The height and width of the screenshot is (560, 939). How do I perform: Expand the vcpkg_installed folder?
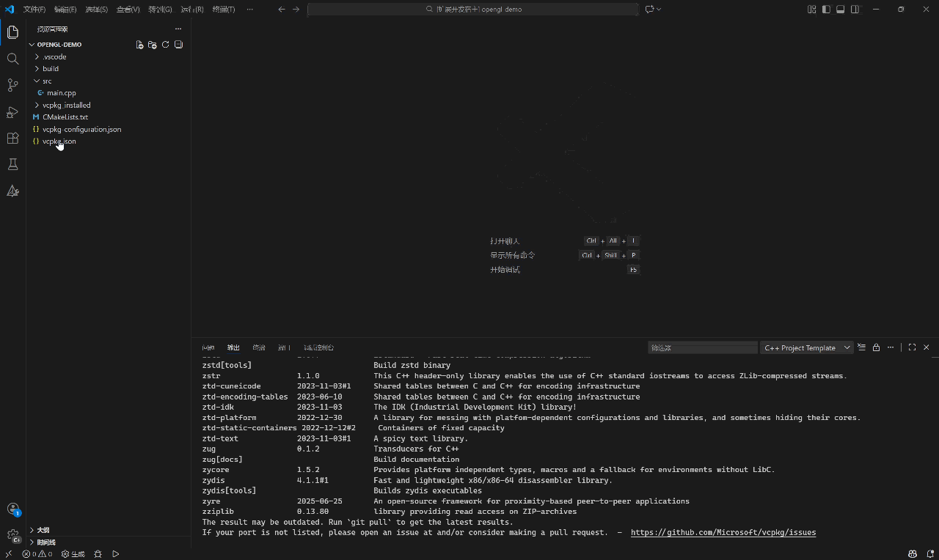tap(37, 105)
